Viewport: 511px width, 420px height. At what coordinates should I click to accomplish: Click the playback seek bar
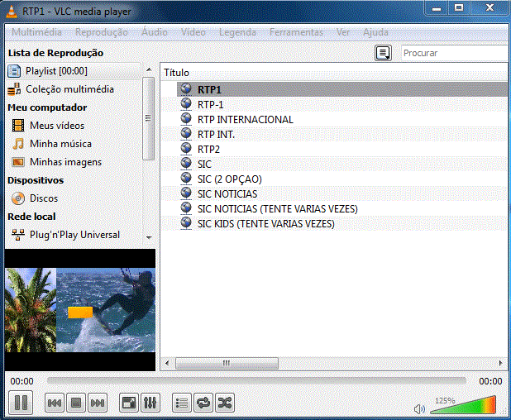pyautogui.click(x=256, y=380)
